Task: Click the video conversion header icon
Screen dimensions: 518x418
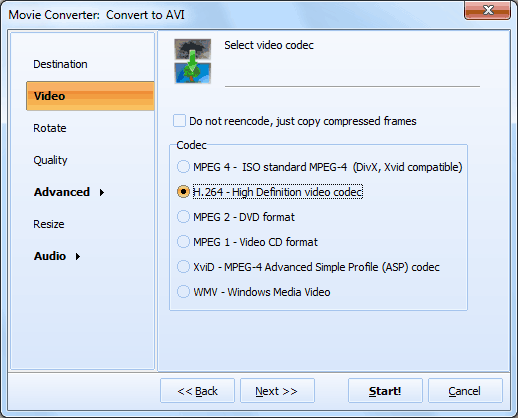Action: tap(193, 61)
